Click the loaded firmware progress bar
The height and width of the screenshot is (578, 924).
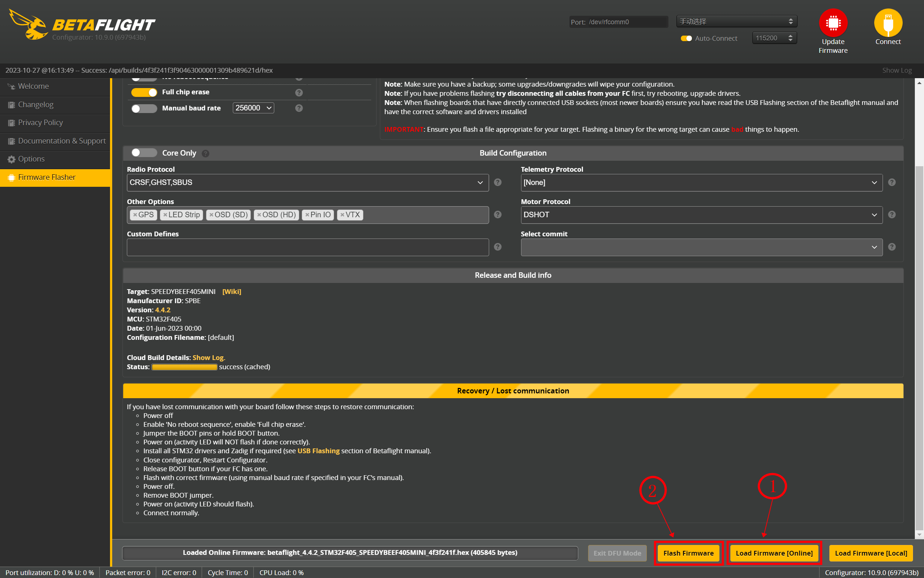click(x=350, y=553)
